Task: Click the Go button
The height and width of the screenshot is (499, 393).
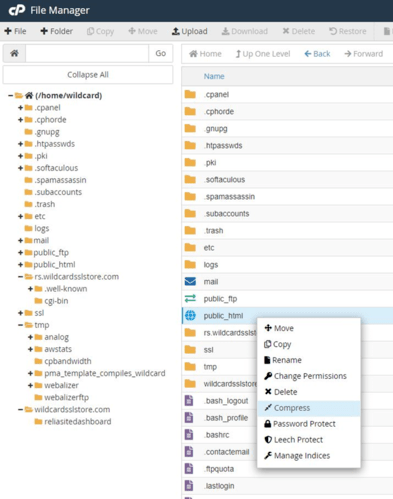Action: coord(161,53)
